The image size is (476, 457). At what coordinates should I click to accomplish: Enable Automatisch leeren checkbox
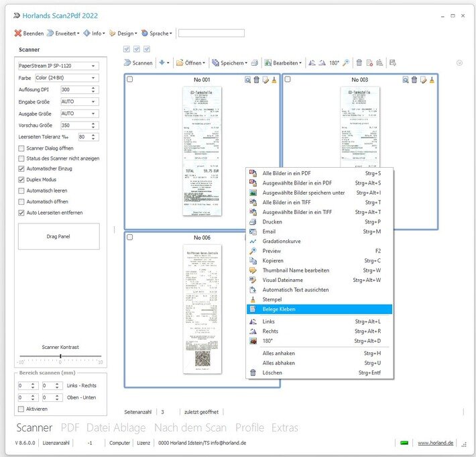(21, 191)
